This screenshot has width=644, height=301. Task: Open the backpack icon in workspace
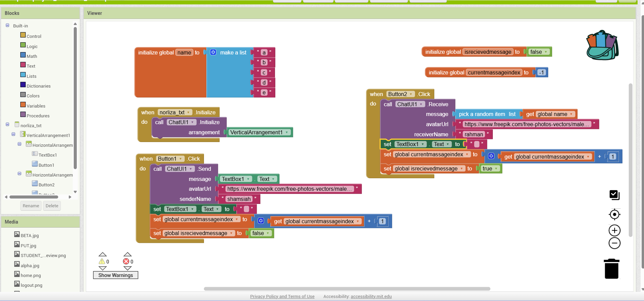point(602,45)
